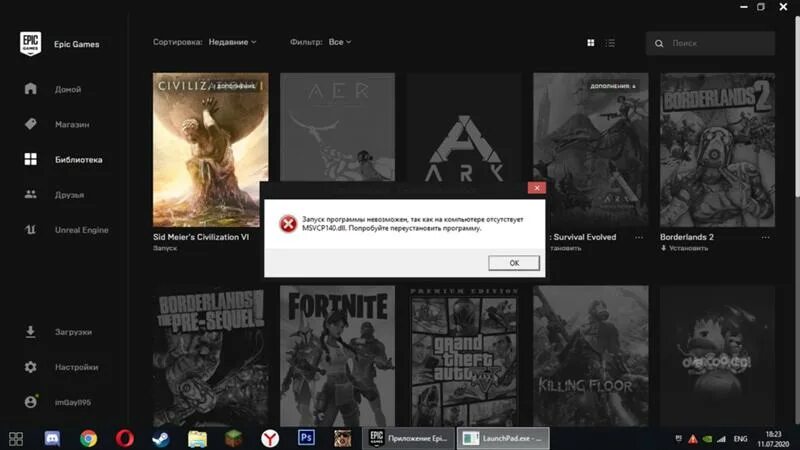Viewport: 800px width, 450px height.
Task: Click дополнения badge on Civilization VI
Action: 235,86
